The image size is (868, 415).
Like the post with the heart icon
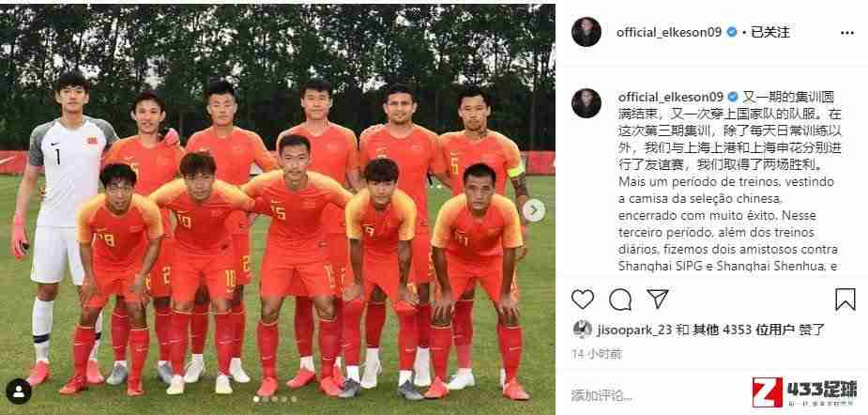(x=583, y=300)
